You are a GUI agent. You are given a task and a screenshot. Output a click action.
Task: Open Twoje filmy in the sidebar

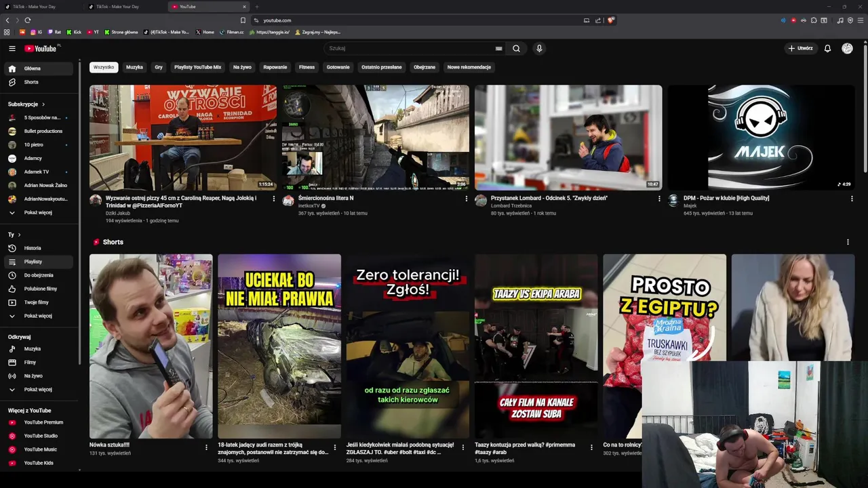pyautogui.click(x=38, y=302)
